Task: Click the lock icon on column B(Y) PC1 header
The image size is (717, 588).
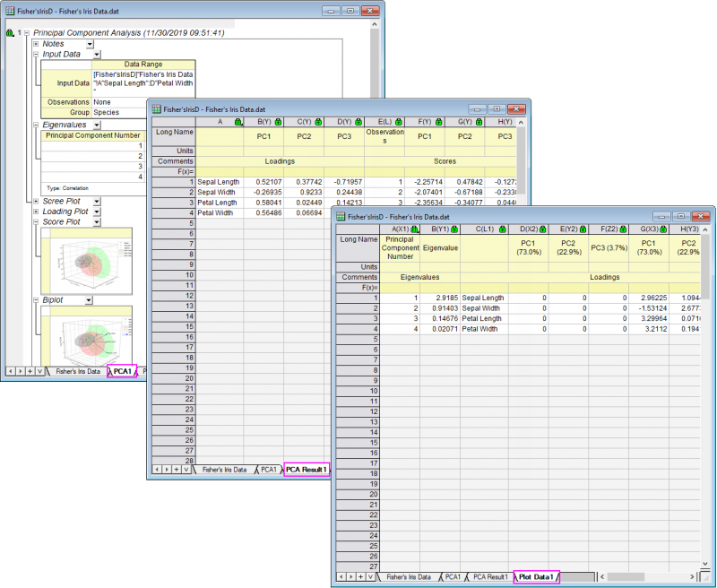Action: 277,121
